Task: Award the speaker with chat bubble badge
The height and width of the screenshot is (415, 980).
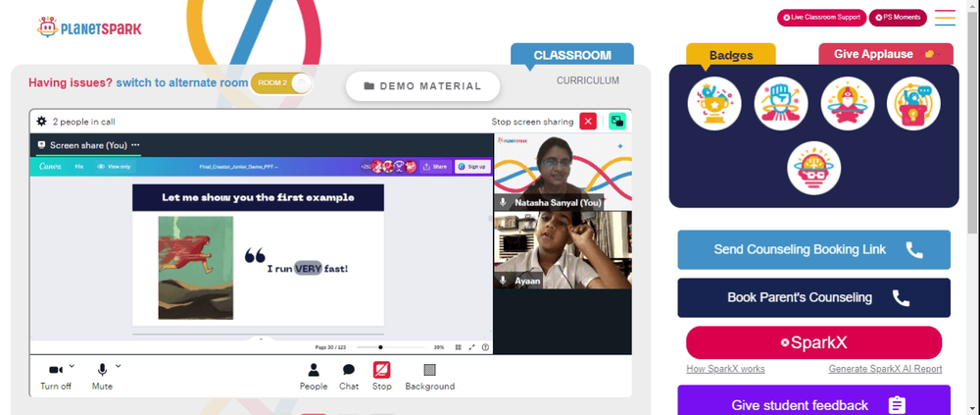Action: [913, 103]
